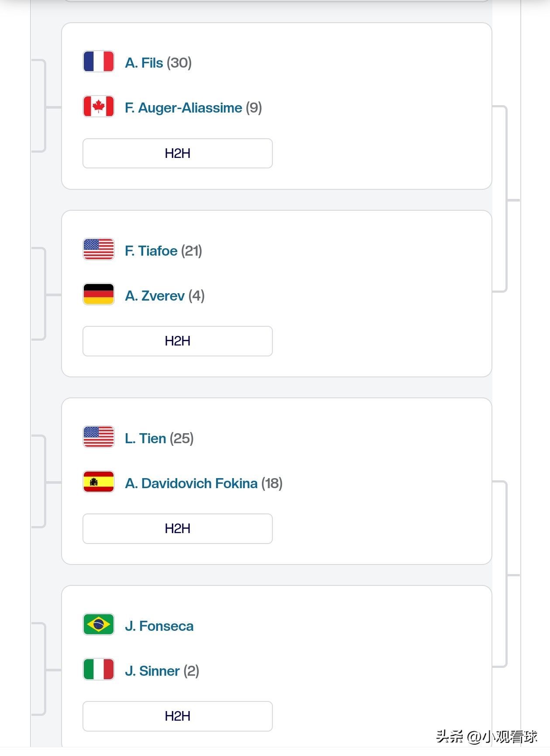Select A. Davidovich Fokina (18) name

point(203,483)
